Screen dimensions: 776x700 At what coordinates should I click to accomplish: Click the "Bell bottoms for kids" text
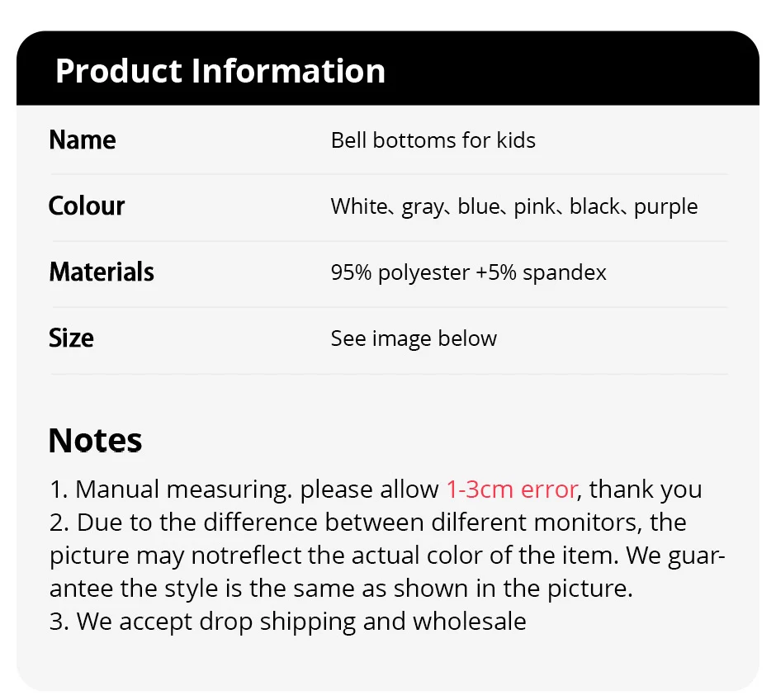[x=433, y=140]
